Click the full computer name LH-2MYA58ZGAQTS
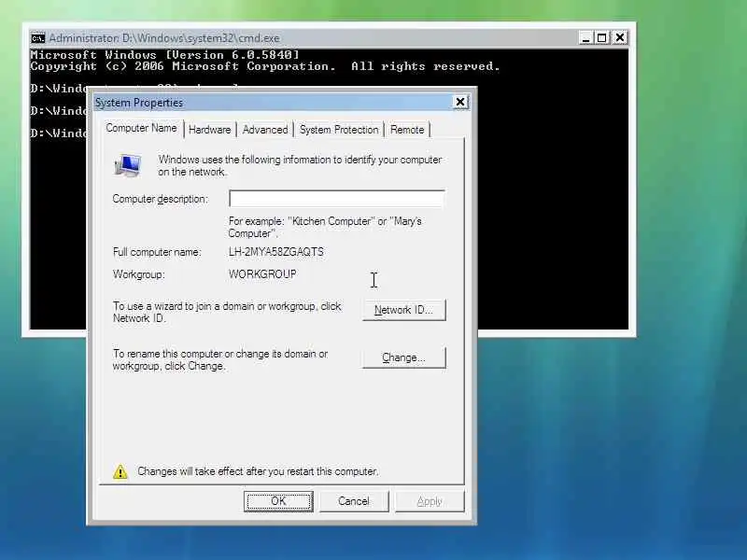747x560 pixels. click(x=275, y=252)
